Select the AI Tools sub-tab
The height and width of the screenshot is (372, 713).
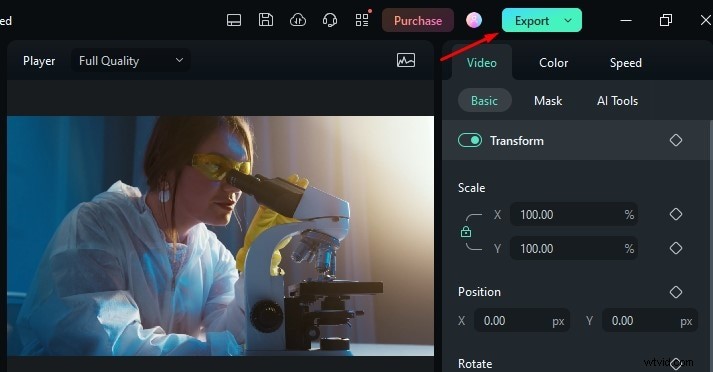pyautogui.click(x=618, y=101)
